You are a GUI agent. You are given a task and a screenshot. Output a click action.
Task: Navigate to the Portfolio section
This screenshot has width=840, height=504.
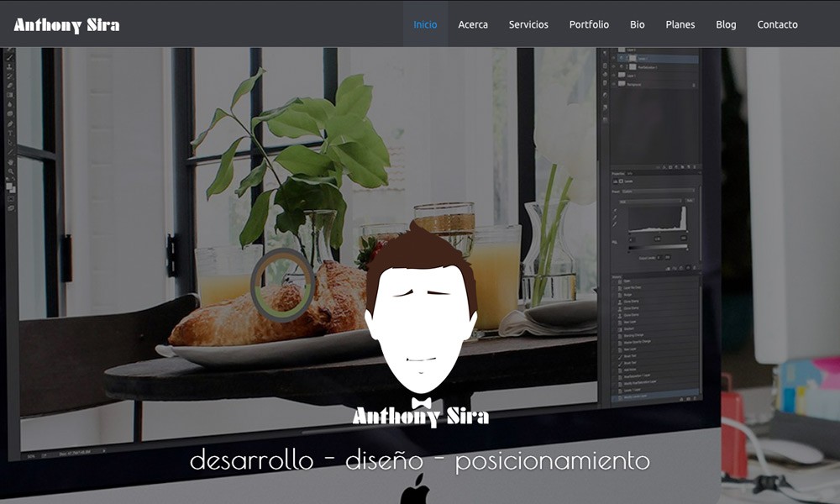click(589, 24)
